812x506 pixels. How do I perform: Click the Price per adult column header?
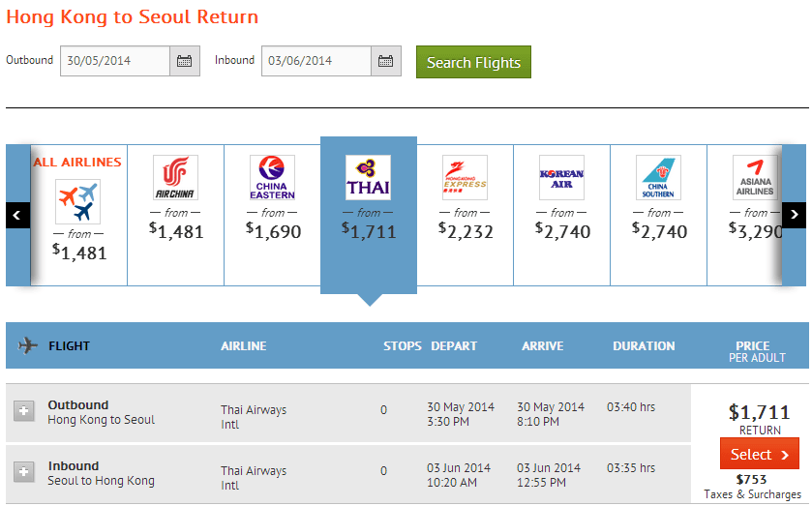point(752,350)
